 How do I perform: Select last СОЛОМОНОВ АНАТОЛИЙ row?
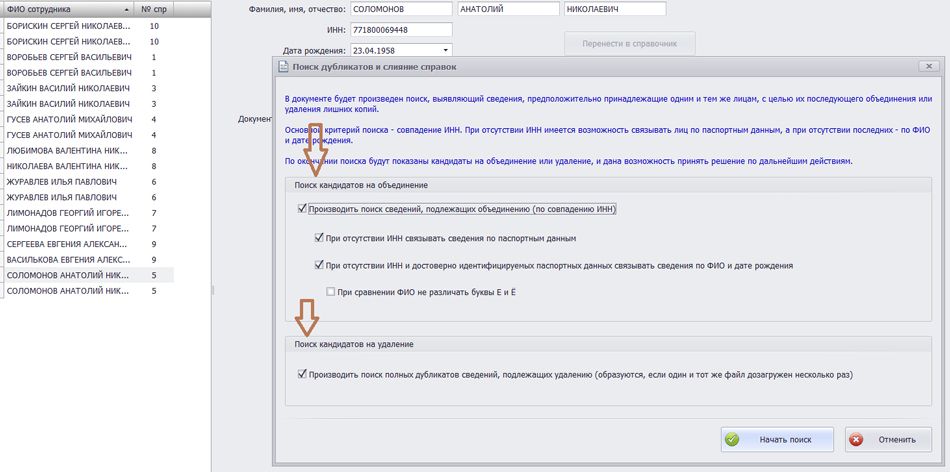(x=87, y=291)
